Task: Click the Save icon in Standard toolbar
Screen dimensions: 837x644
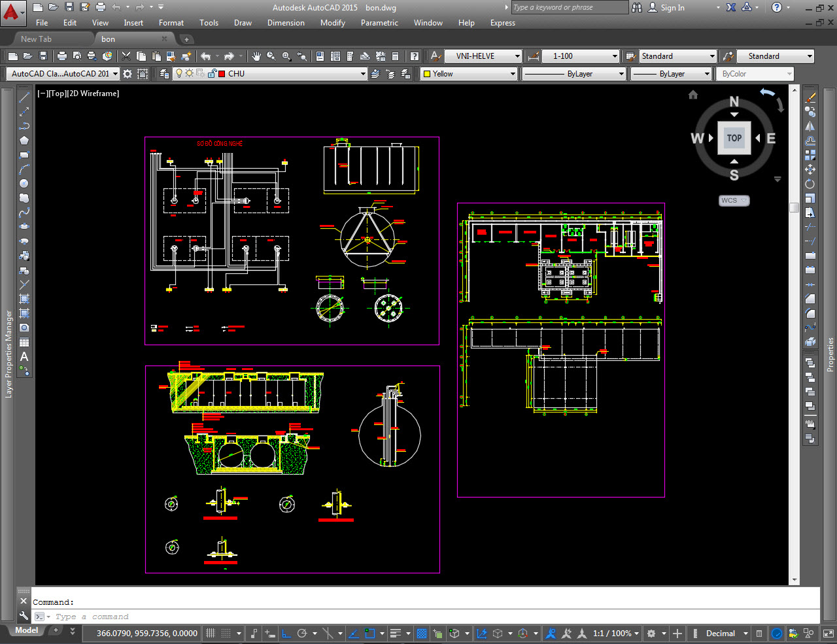Action: coord(43,56)
